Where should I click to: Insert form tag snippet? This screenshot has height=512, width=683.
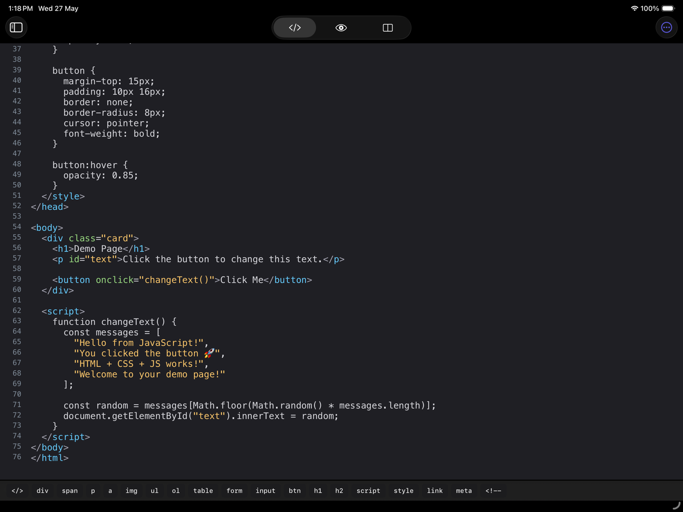234,491
